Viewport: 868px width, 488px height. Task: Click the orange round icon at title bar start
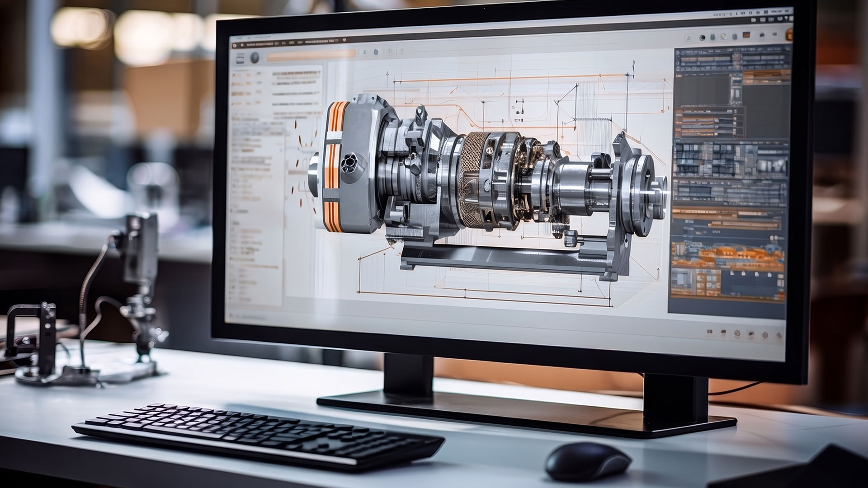235,46
